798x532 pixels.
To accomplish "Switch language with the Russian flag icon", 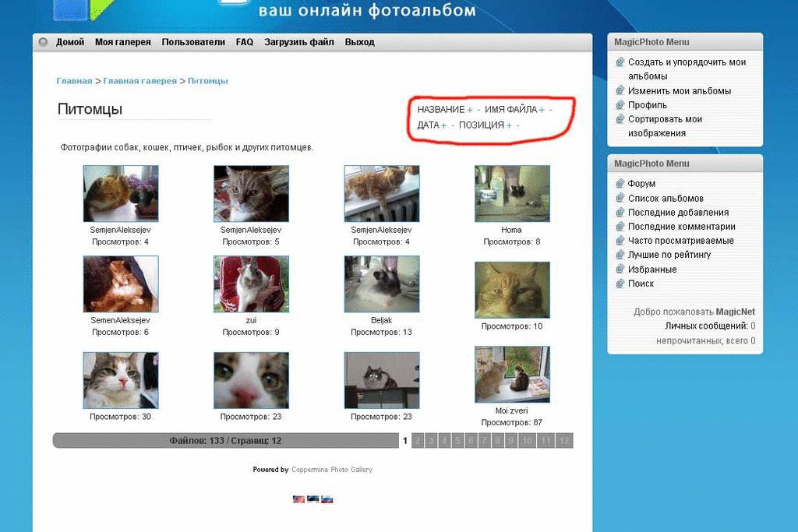I will (x=327, y=499).
